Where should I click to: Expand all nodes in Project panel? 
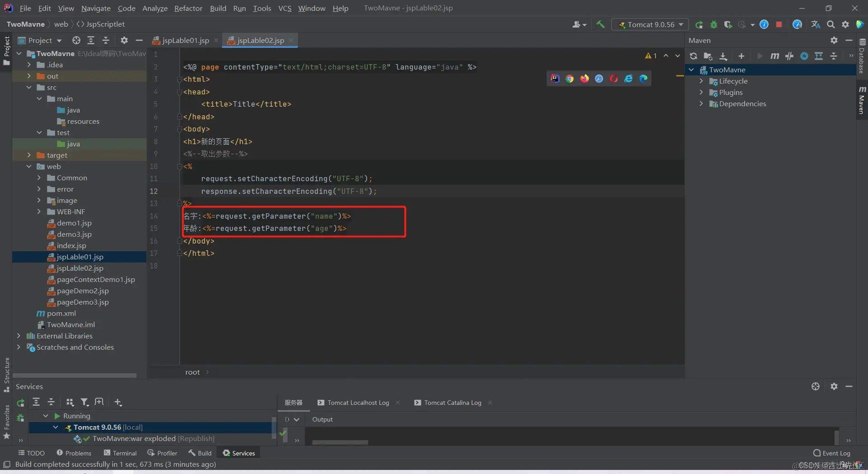91,40
